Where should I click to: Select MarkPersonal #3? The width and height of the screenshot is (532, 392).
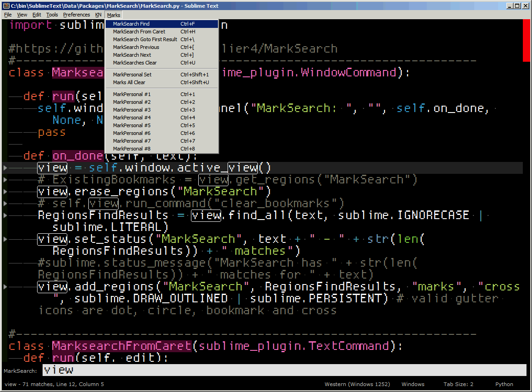pyautogui.click(x=162, y=110)
